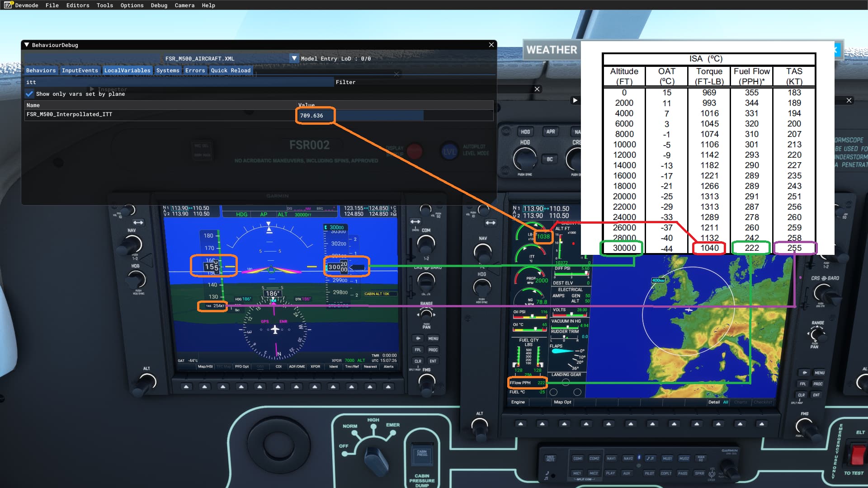Click the play arrow beside the performance table
The height and width of the screenshot is (488, 868).
point(575,100)
